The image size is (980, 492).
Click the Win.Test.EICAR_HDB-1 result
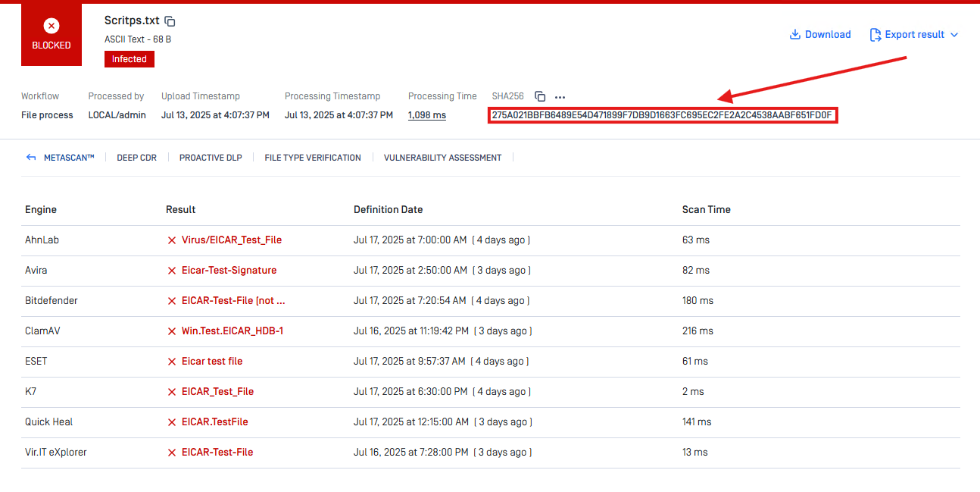(x=233, y=331)
